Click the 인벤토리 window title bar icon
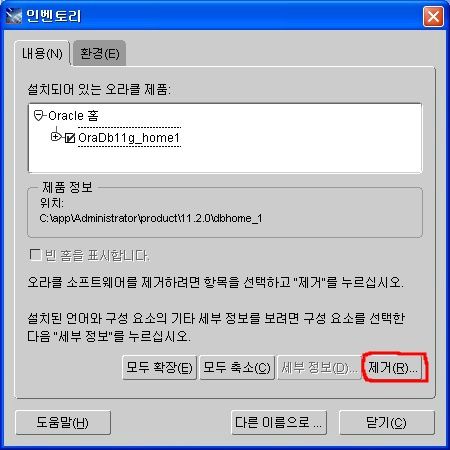 click(14, 16)
